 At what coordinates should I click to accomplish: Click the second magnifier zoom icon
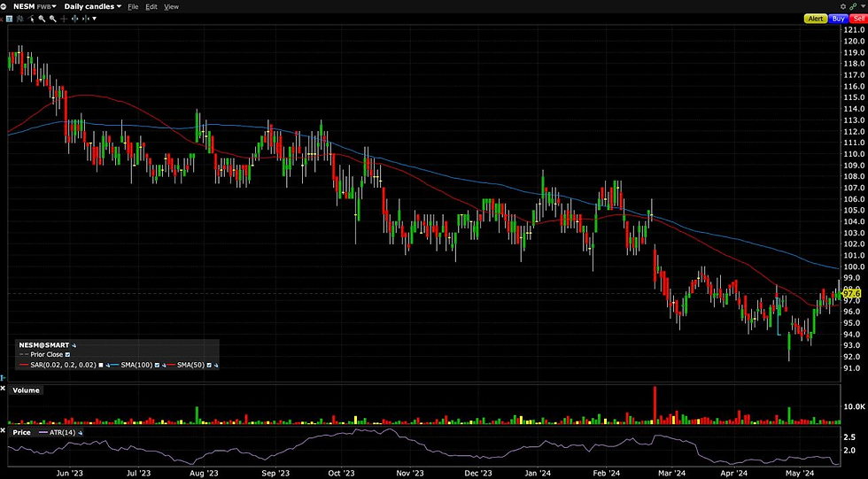click(52, 19)
